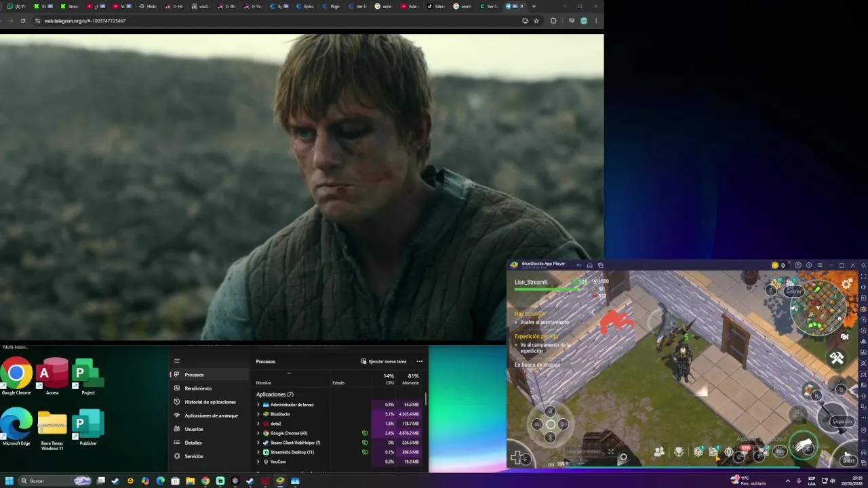Image resolution: width=868 pixels, height=488 pixels.
Task: Open in-game trophy achievements icon
Action: (x=679, y=452)
